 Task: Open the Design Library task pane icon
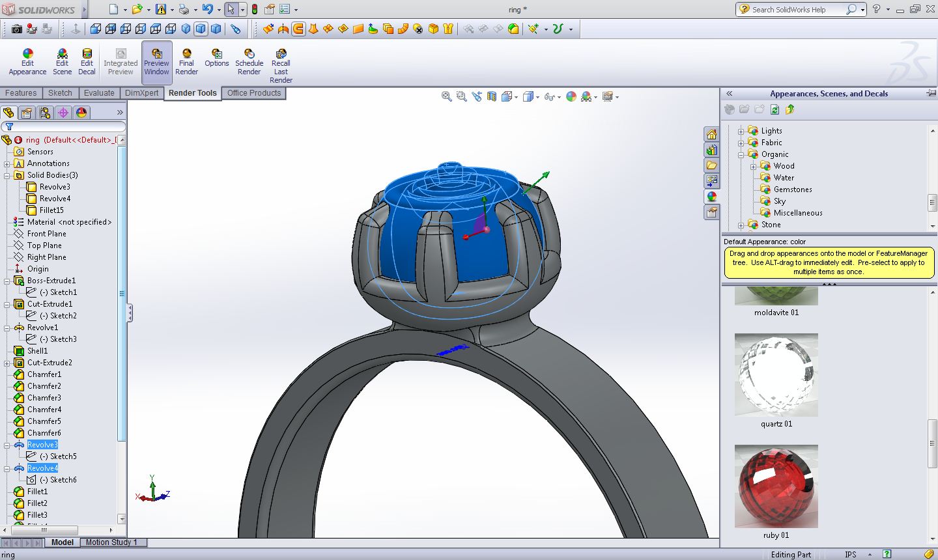click(x=711, y=150)
